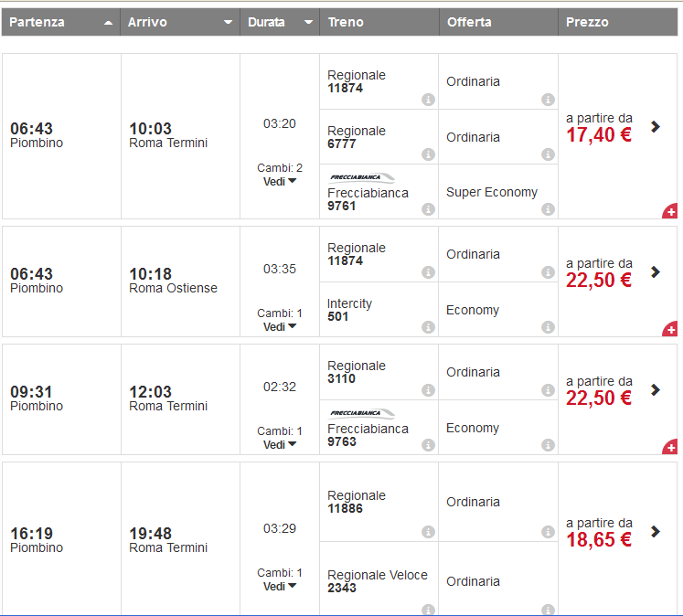Click red plus icon on 17,40 € trip
This screenshot has width=683, height=616.
[x=670, y=212]
